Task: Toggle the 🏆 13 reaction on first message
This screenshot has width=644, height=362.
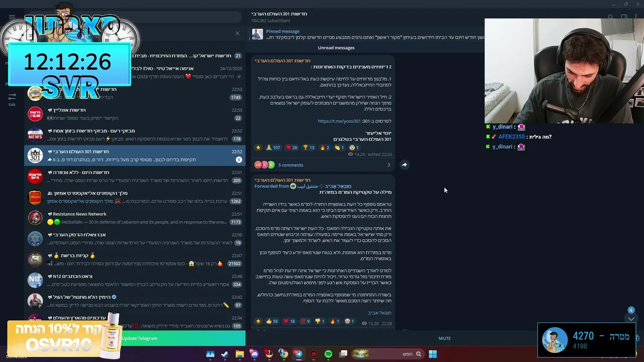Action: point(308,148)
